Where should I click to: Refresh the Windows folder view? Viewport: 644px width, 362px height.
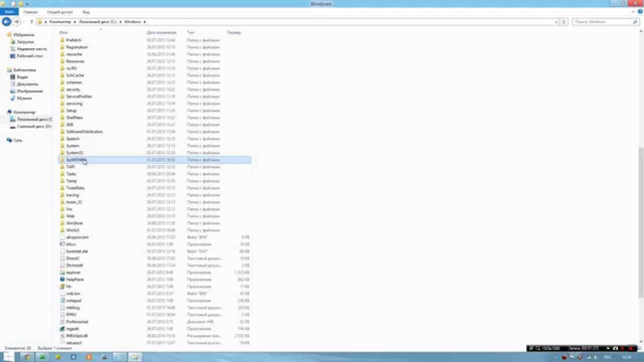click(564, 22)
